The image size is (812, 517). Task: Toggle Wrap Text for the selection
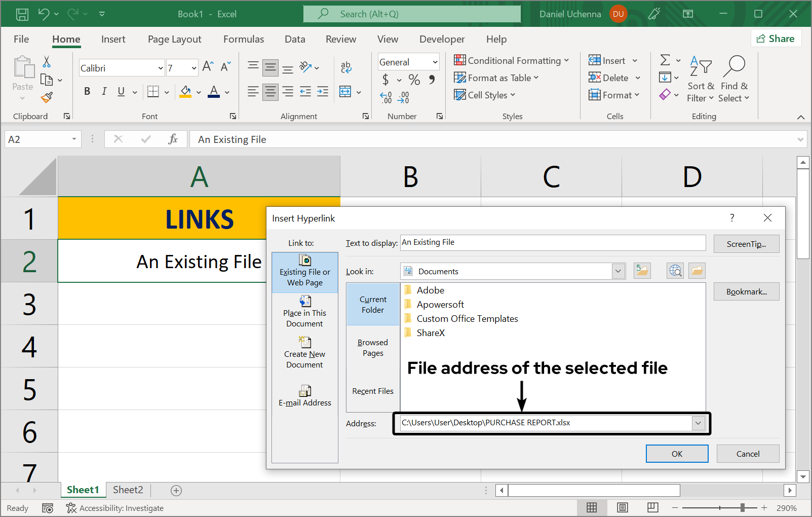346,67
